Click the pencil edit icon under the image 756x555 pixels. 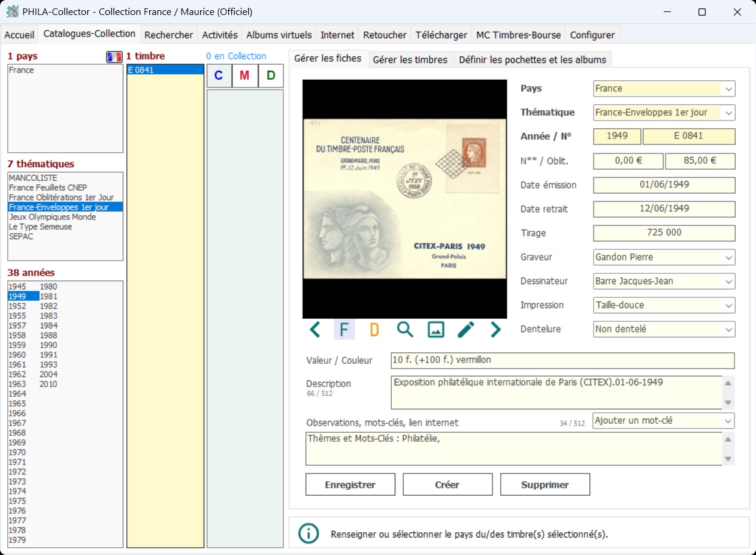(x=465, y=329)
